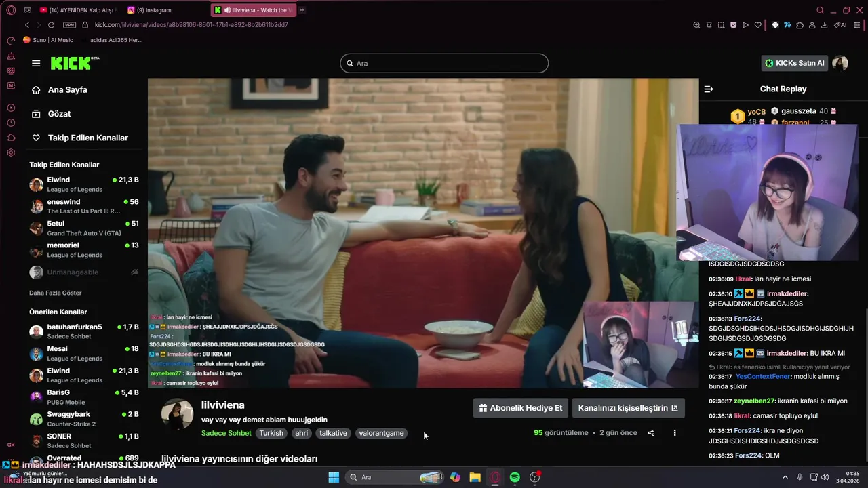Click on the video player area

coord(423,233)
